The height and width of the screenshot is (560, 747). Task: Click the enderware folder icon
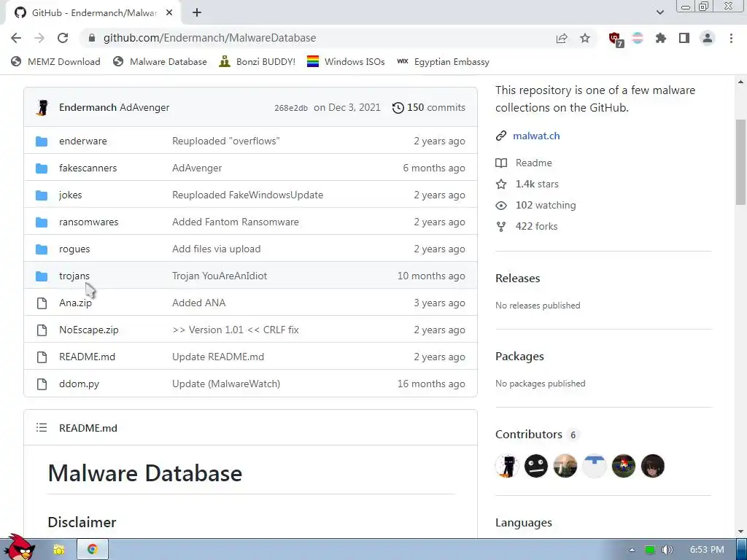point(42,141)
